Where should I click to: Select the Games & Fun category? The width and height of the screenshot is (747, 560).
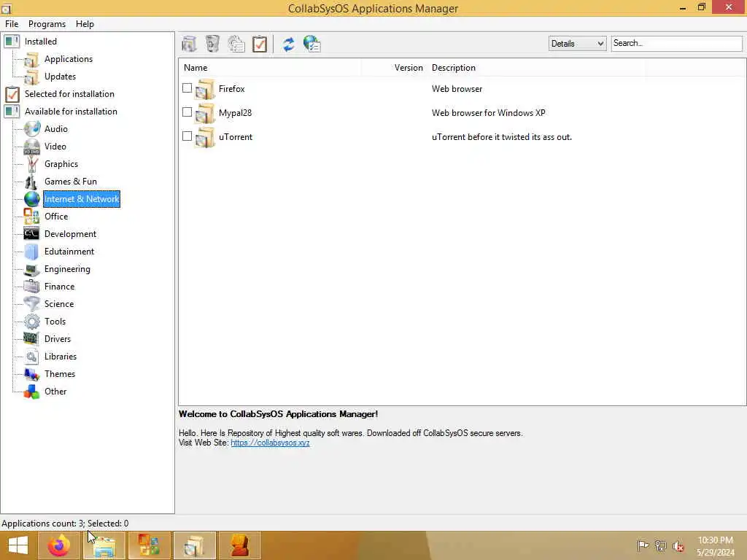pyautogui.click(x=71, y=182)
